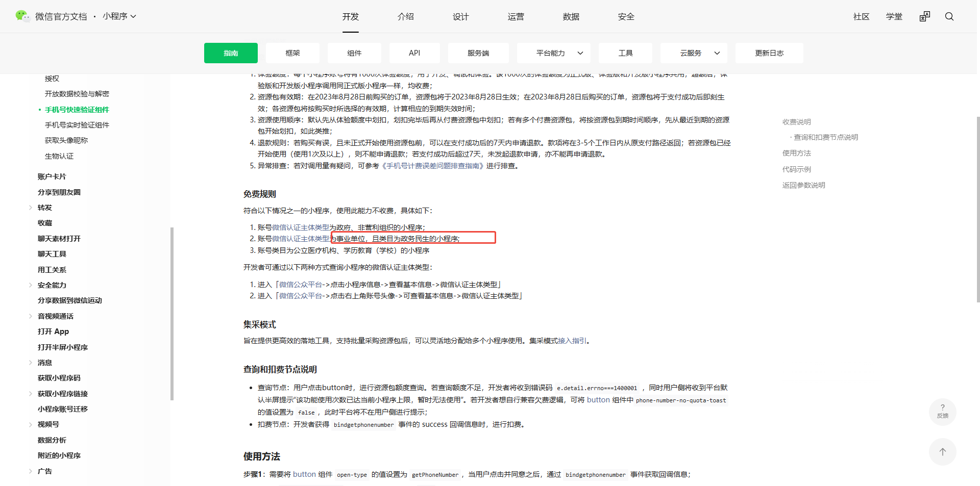
Task: Expand the 获取小程序链接 sidebar section
Action: click(31, 394)
